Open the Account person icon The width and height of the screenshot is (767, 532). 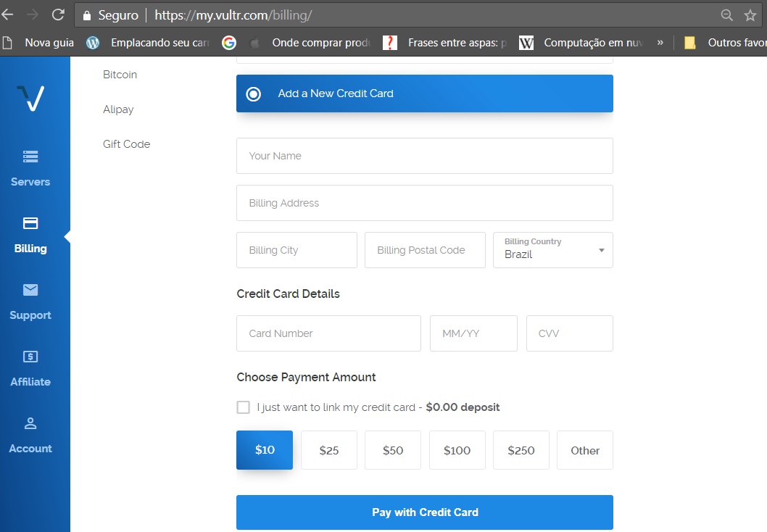pos(30,423)
